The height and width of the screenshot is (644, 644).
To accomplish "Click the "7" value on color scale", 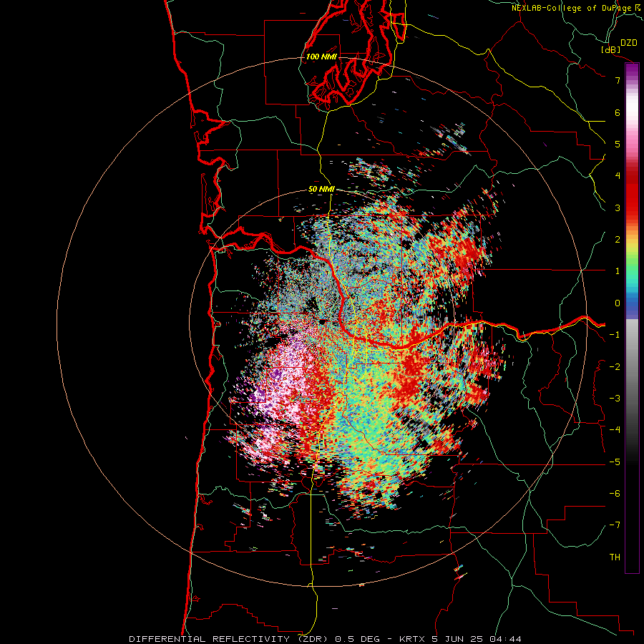I will 618,80.
